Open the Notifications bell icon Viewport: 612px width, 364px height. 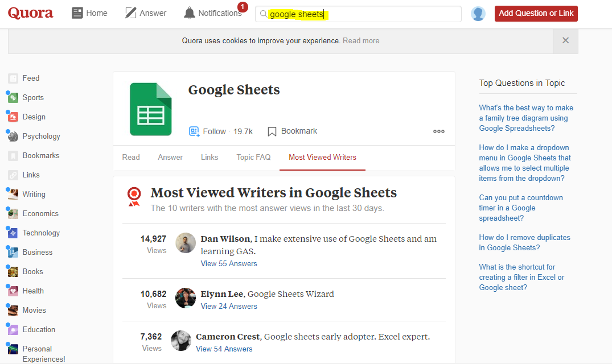coord(190,13)
